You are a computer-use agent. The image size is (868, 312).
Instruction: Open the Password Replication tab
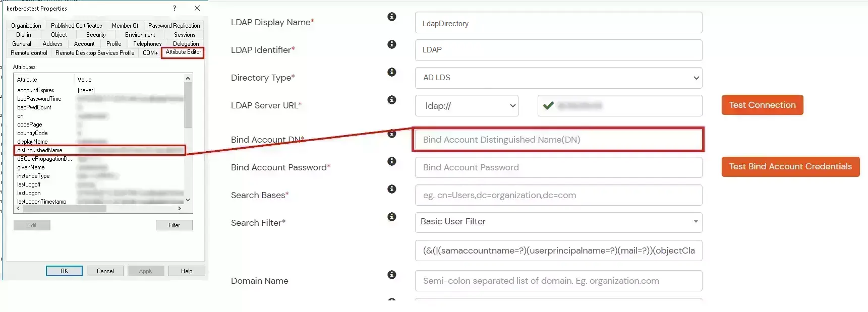pos(174,26)
